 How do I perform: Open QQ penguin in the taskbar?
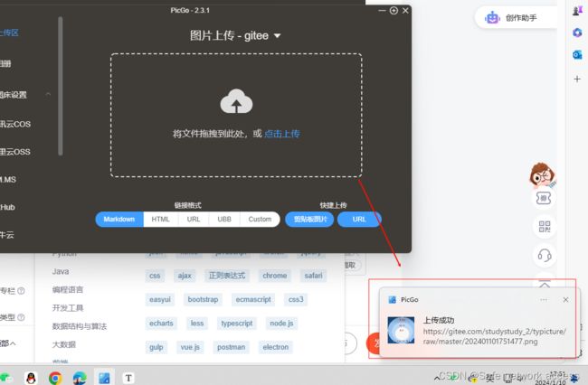(x=31, y=378)
